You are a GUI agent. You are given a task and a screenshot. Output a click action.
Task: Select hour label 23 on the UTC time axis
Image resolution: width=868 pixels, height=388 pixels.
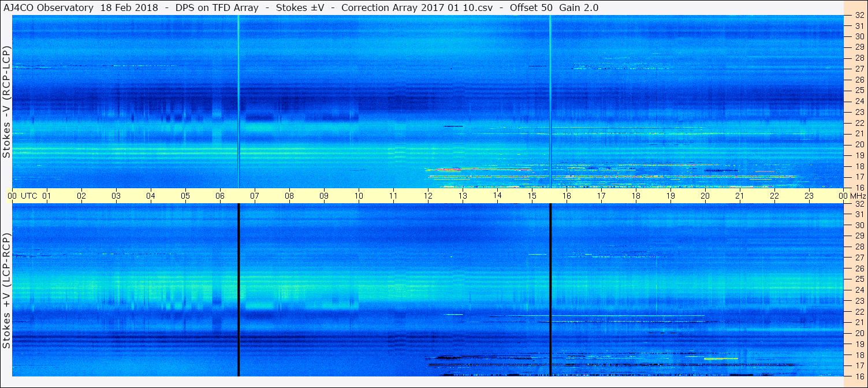point(809,196)
